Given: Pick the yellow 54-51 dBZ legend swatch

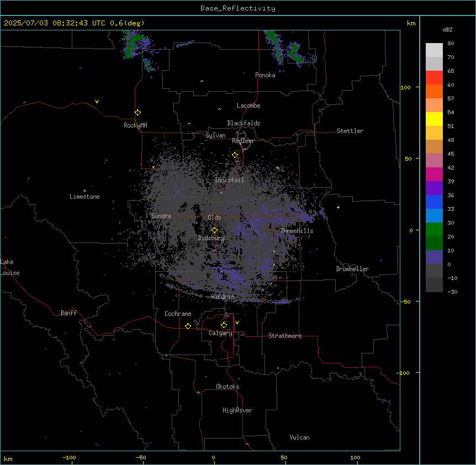Looking at the screenshot, I should [434, 119].
